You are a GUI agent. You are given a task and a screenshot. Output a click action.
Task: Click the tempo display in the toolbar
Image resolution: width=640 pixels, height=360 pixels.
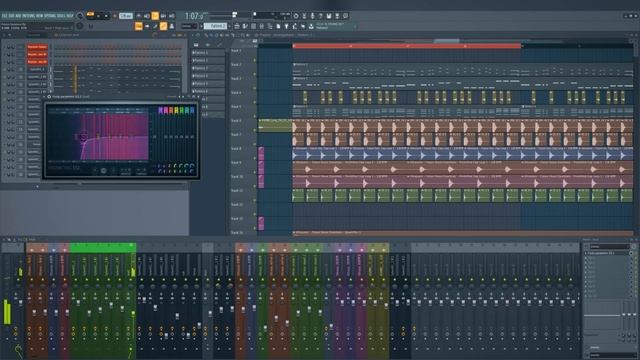pos(126,16)
